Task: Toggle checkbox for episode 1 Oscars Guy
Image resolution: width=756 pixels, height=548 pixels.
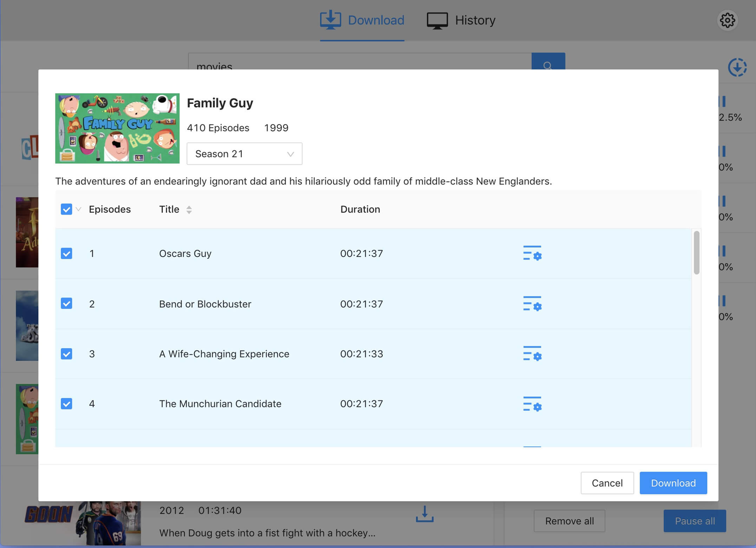Action: [66, 253]
